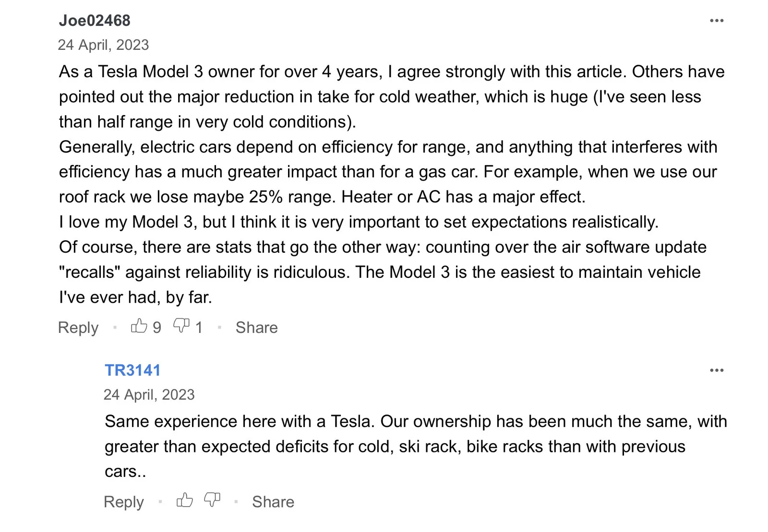Click the dislike count of 1

(x=199, y=328)
